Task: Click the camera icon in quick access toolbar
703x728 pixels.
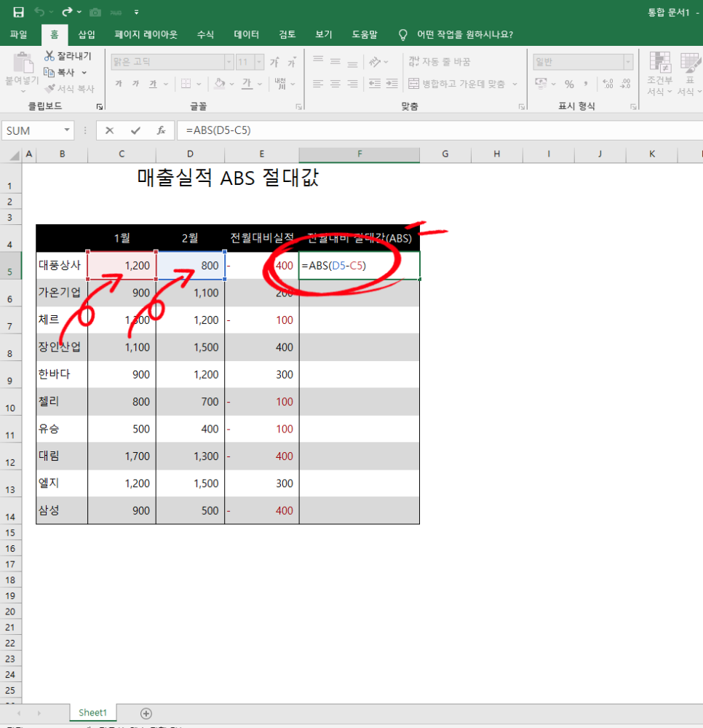Action: (95, 12)
